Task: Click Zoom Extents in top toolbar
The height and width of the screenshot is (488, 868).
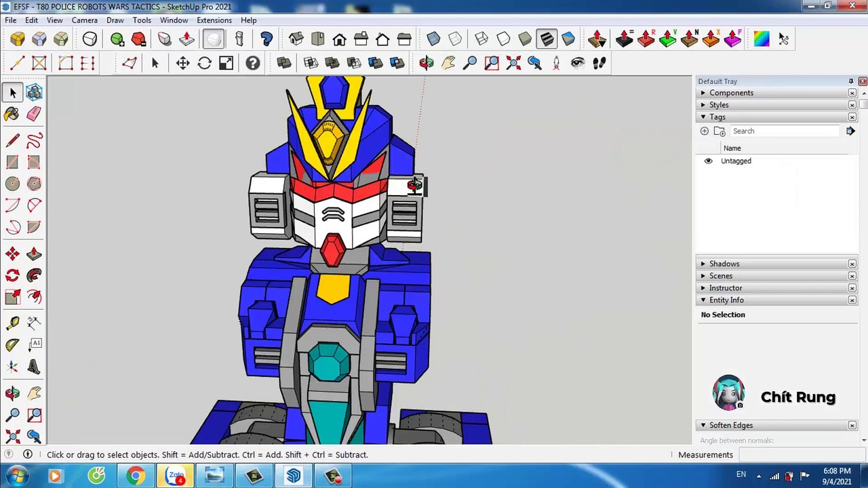Action: (513, 63)
